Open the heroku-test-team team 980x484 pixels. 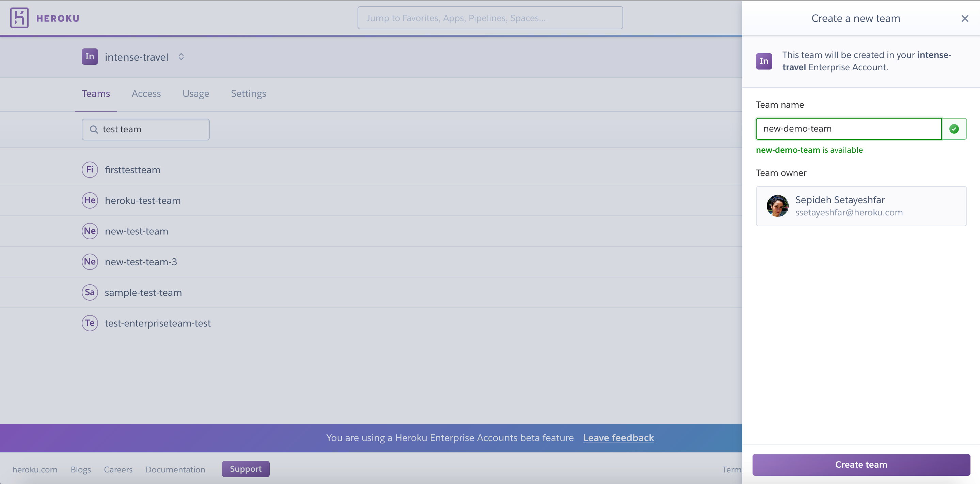[143, 201]
